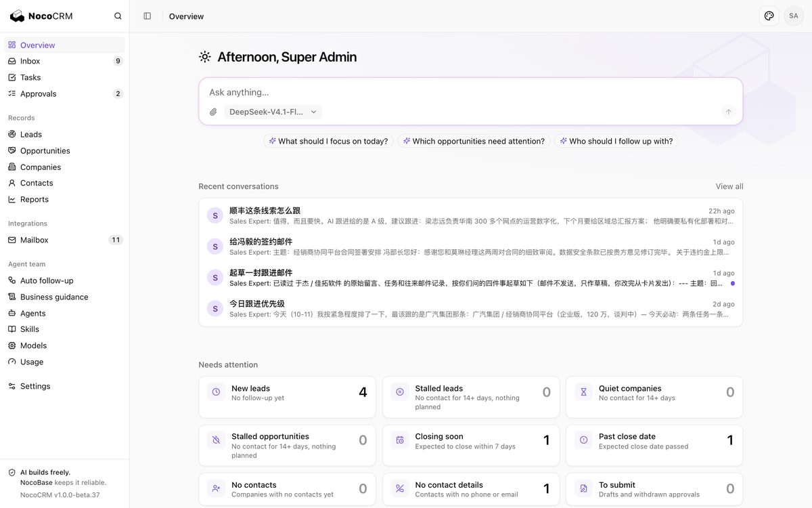The width and height of the screenshot is (812, 508).
Task: Open Overview in the sidebar
Action: [x=65, y=45]
